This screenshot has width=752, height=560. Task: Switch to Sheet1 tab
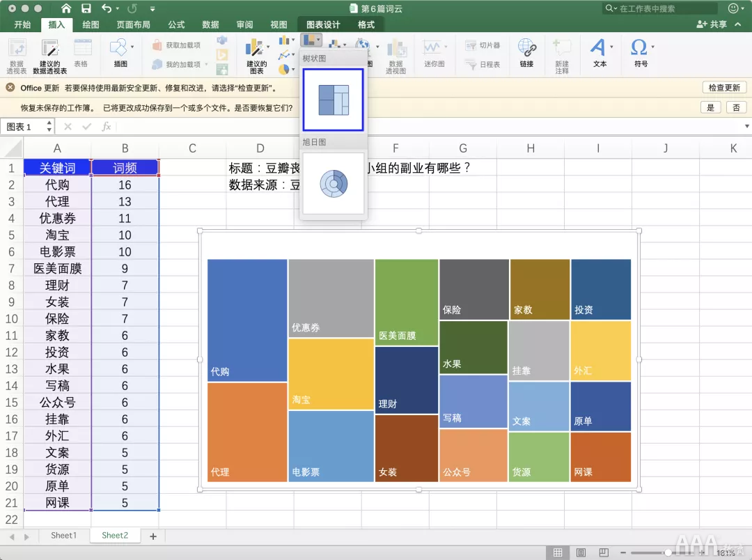tap(63, 536)
